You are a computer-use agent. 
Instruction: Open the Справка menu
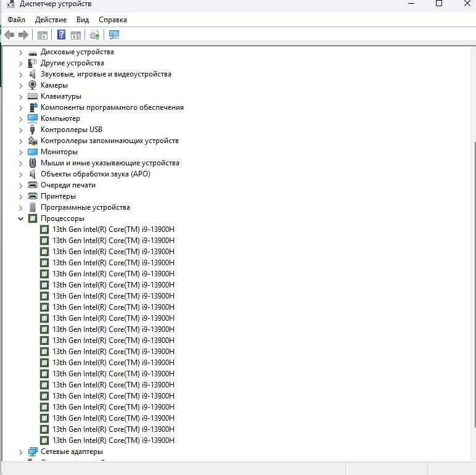click(113, 20)
